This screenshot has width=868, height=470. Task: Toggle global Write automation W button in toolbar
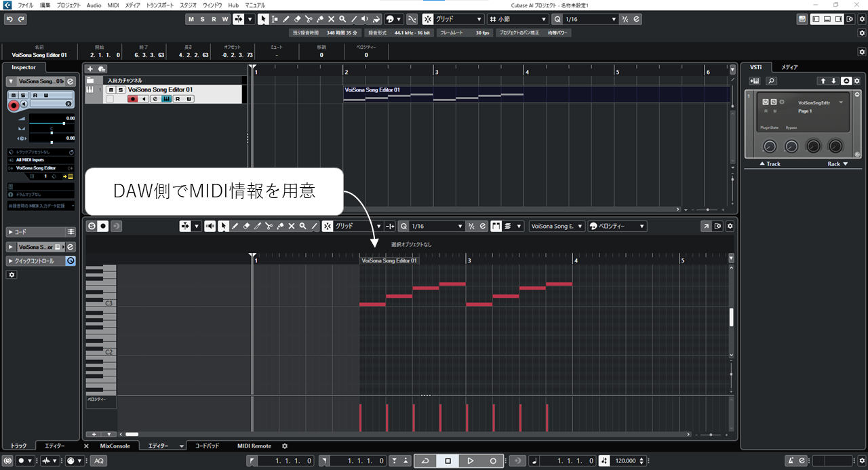[226, 19]
